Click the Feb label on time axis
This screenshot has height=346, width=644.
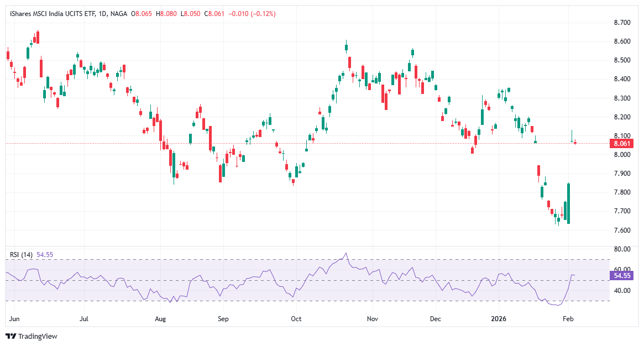pos(569,319)
